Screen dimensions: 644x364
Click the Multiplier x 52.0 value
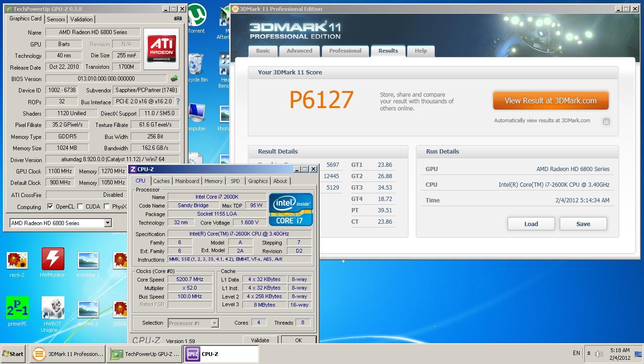click(x=189, y=288)
